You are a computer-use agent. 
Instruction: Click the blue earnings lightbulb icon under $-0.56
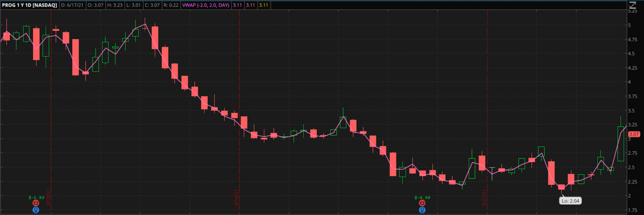[x=422, y=210]
